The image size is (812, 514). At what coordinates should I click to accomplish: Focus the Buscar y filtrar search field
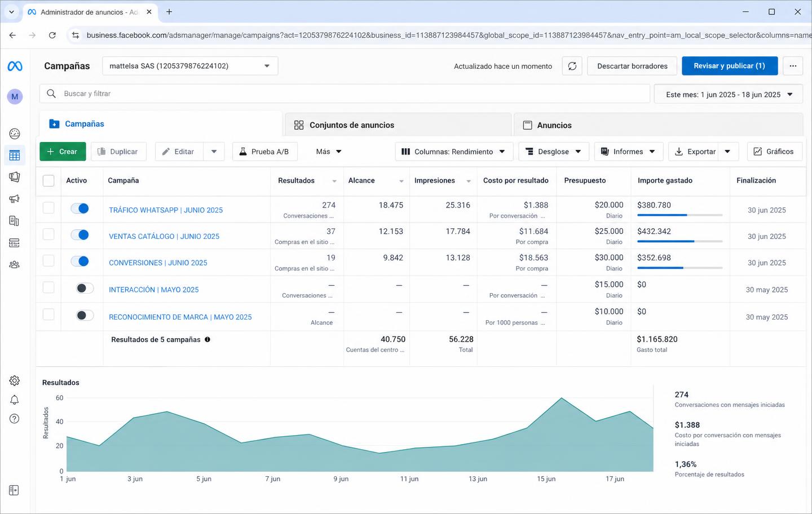coord(345,94)
